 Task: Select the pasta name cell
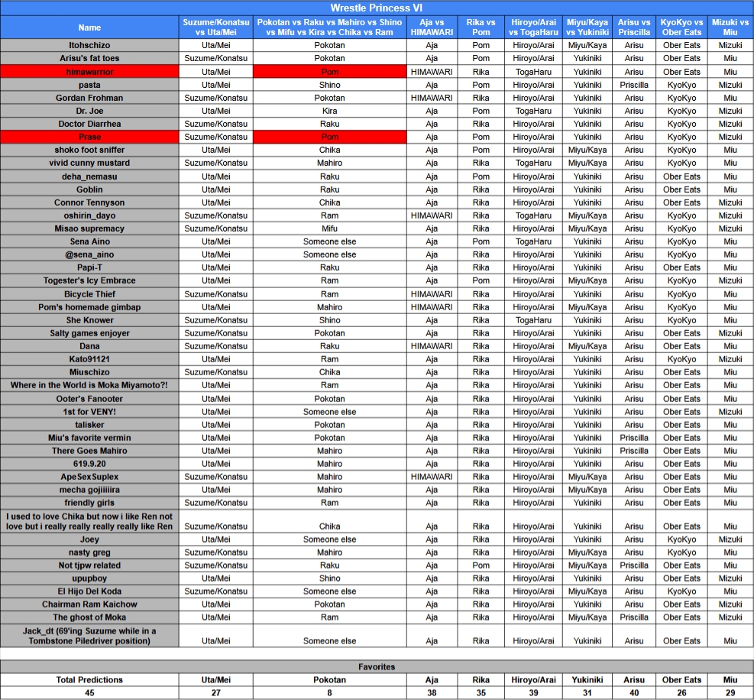coord(89,85)
